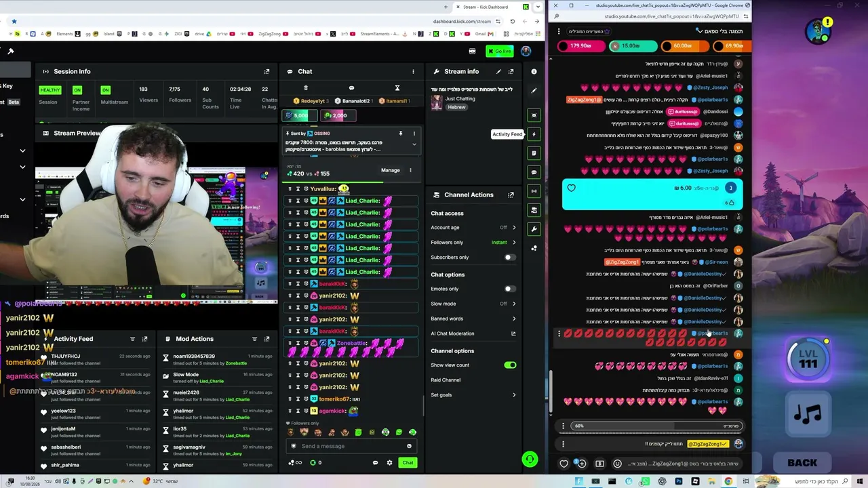
Task: Open Chrome from the Windows taskbar
Action: click(728, 482)
